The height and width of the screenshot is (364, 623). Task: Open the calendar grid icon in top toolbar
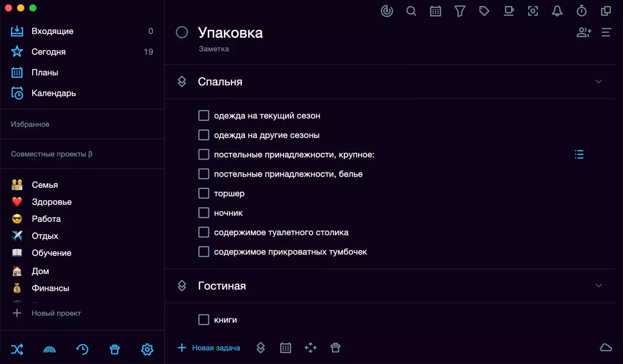pos(435,11)
